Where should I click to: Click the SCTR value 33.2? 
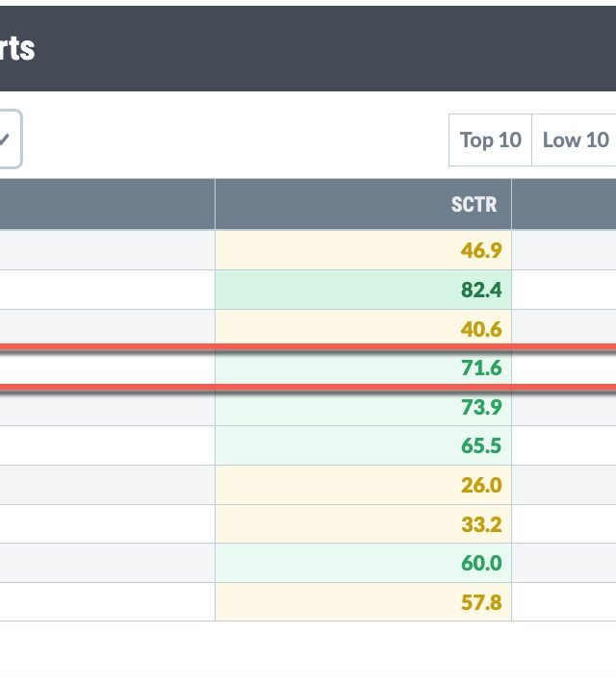pos(480,523)
